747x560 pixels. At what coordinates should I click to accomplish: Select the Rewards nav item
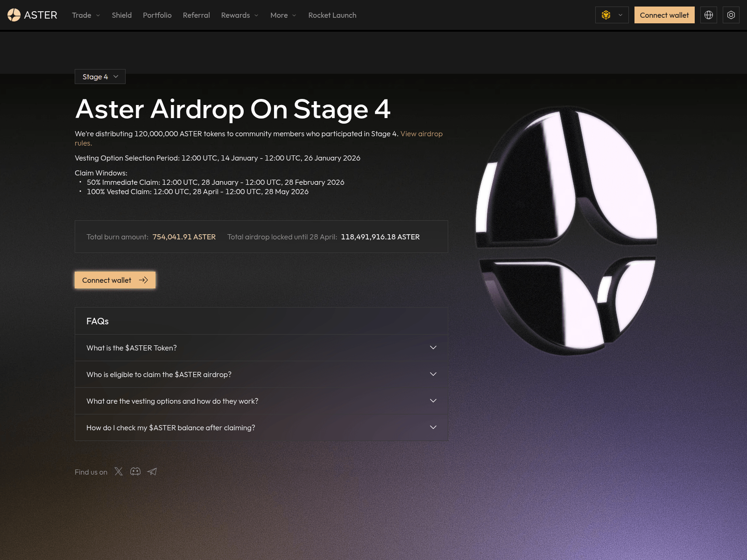click(236, 15)
